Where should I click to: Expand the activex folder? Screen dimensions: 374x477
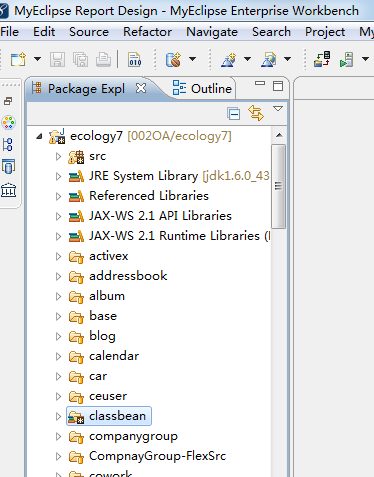[x=58, y=256]
